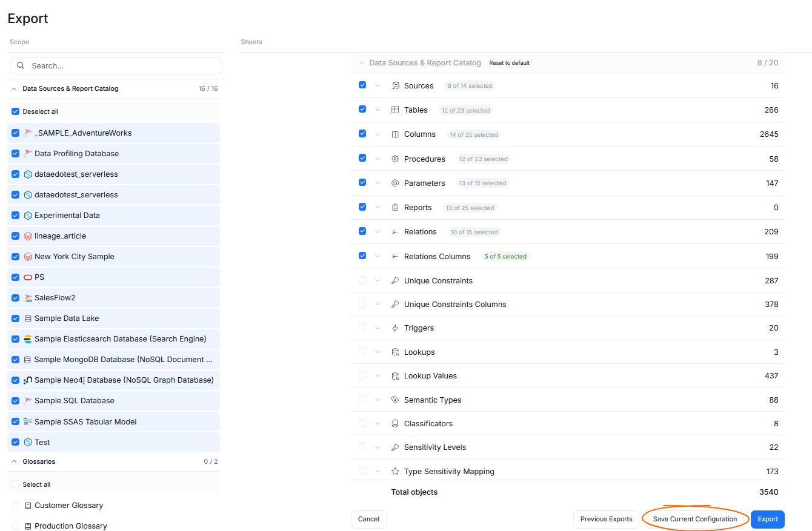
Task: Uncheck the Relations Columns checkbox
Action: click(x=362, y=256)
